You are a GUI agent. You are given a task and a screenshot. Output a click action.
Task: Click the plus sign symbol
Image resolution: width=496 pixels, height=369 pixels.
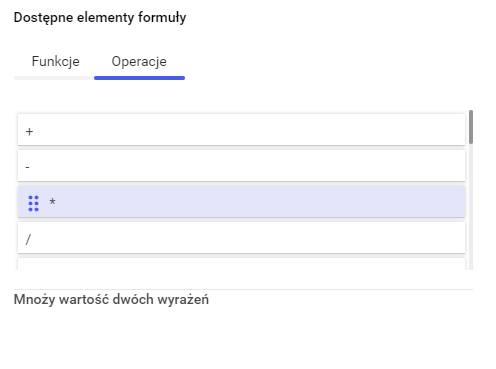(x=29, y=132)
